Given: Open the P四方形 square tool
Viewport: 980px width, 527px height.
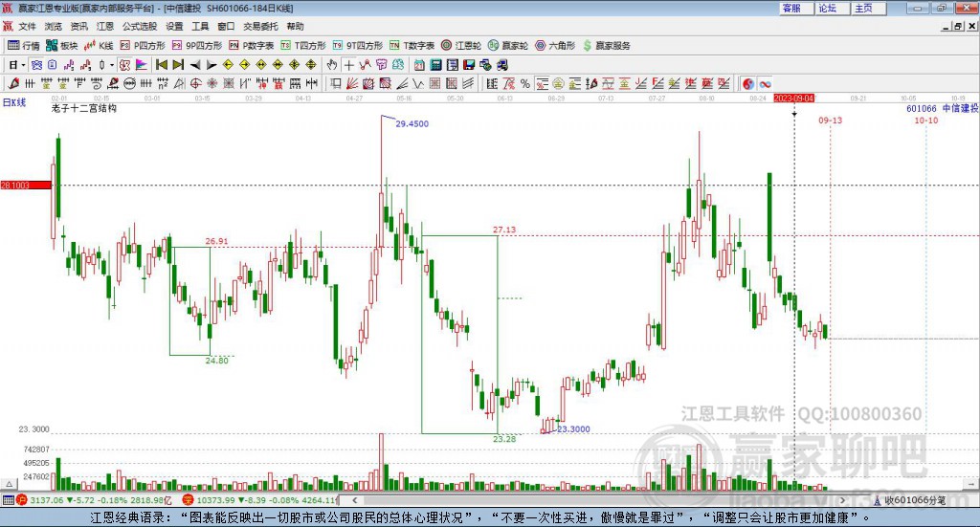Looking at the screenshot, I should click(x=143, y=46).
